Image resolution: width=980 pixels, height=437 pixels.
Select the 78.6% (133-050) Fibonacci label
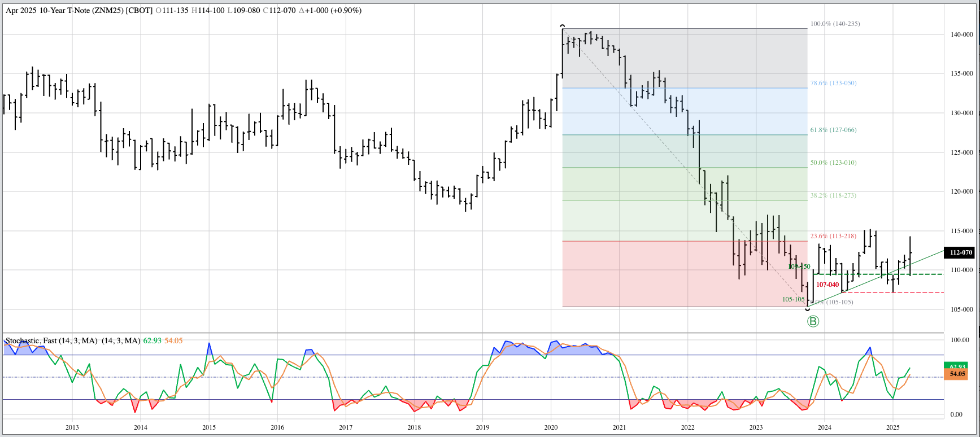coord(833,83)
